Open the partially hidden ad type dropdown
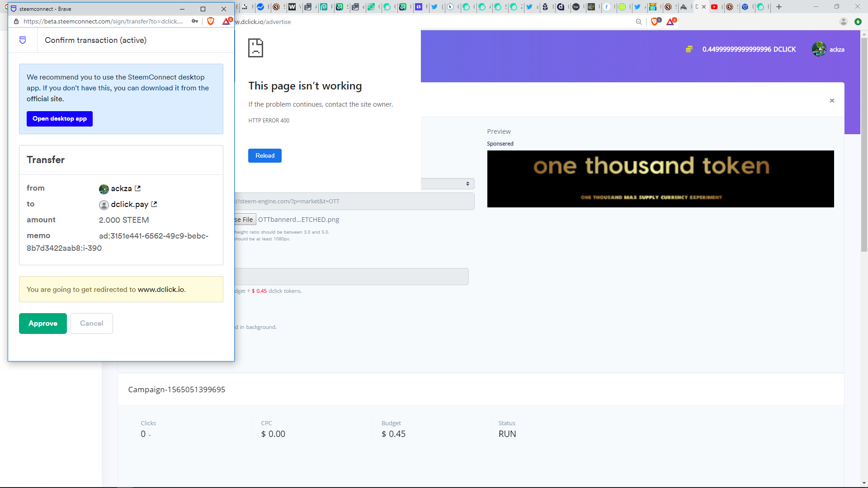 click(x=448, y=184)
